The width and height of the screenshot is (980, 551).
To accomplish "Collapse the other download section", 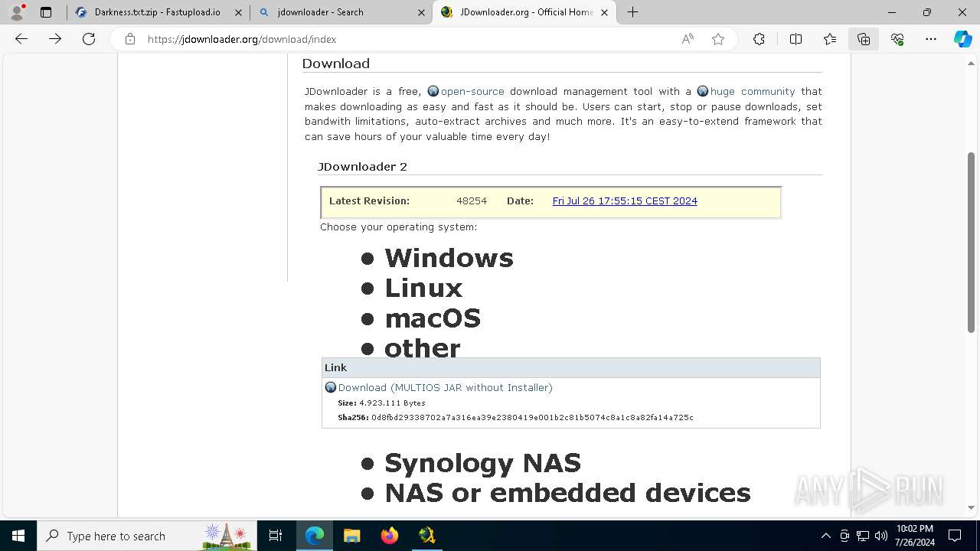I will point(422,347).
